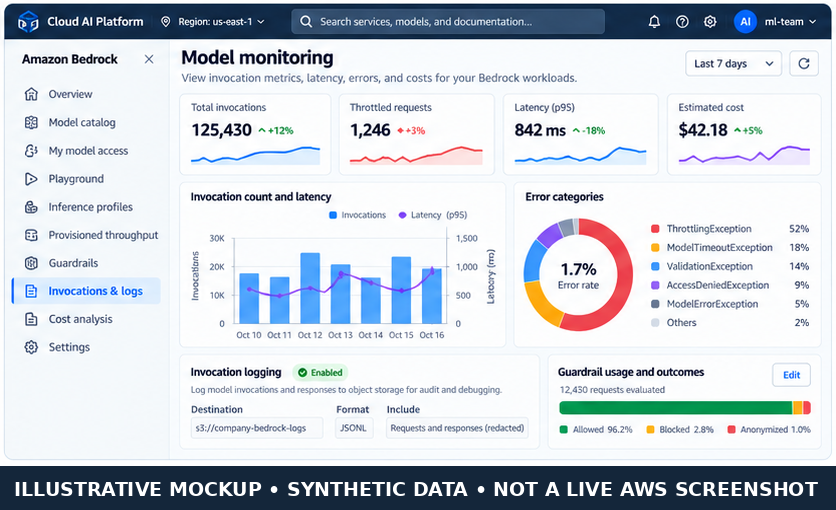Open the notifications bell

click(x=654, y=22)
